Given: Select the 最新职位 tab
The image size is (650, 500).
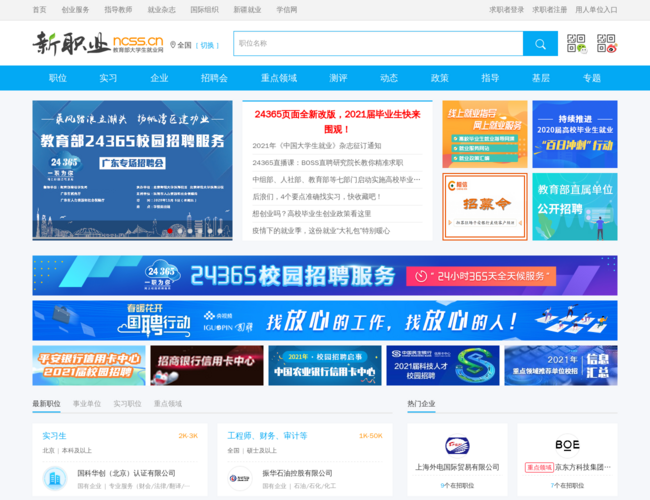Looking at the screenshot, I should click(x=46, y=403).
